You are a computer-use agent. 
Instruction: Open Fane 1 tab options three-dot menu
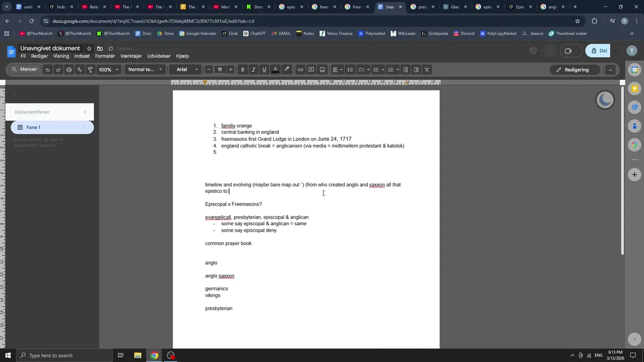[x=85, y=128]
